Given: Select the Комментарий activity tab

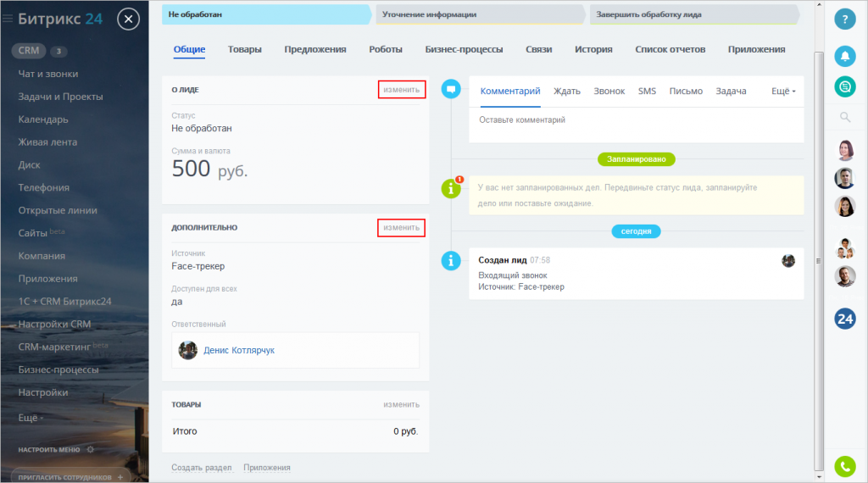Looking at the screenshot, I should (509, 92).
